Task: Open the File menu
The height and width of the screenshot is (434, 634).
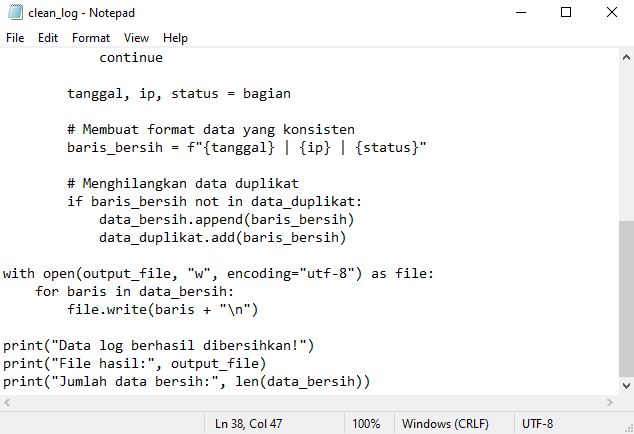Action: [x=15, y=38]
